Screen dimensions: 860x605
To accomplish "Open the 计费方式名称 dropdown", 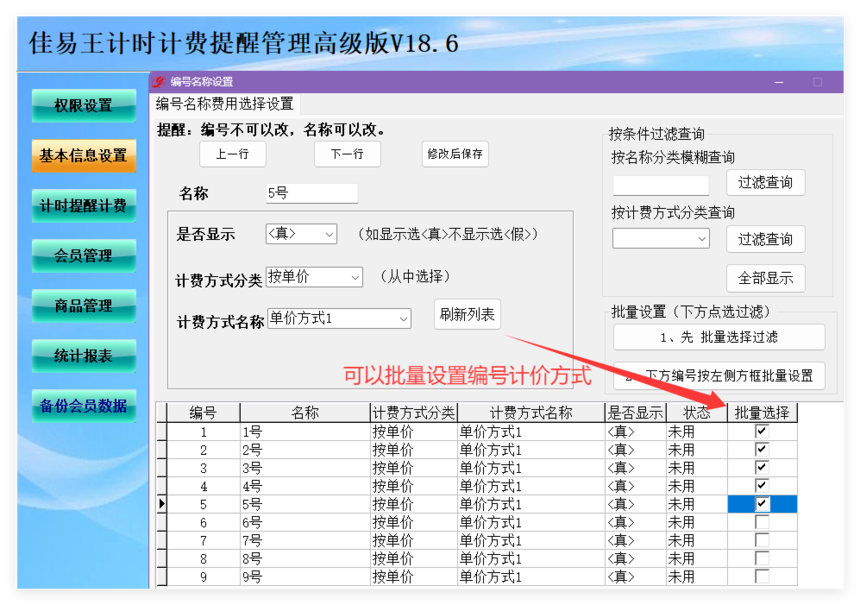I will (x=339, y=319).
